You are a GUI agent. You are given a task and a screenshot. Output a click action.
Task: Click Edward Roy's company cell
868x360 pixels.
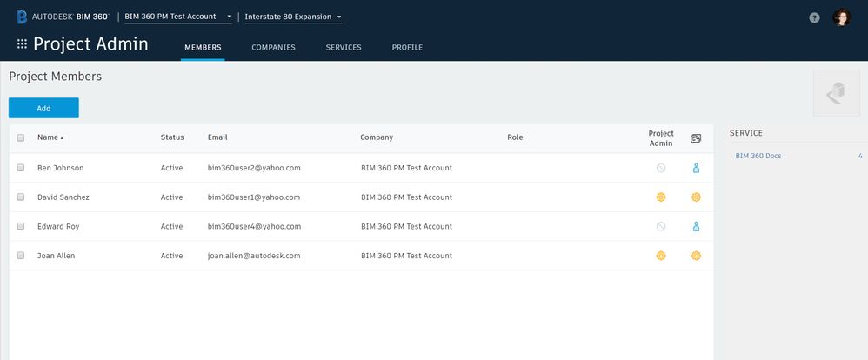[x=407, y=227]
